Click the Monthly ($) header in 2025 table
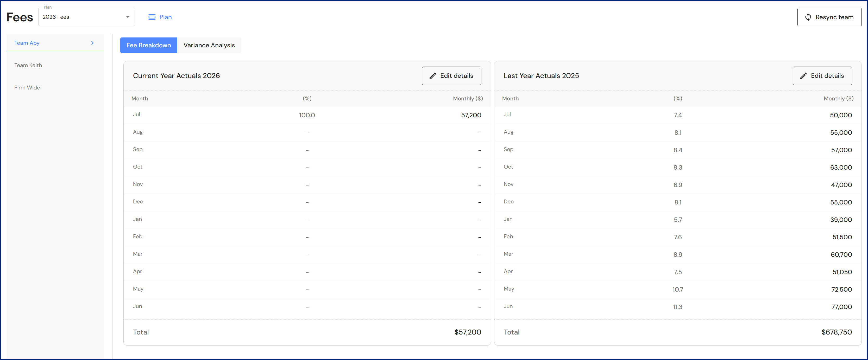This screenshot has width=868, height=360. pyautogui.click(x=838, y=99)
